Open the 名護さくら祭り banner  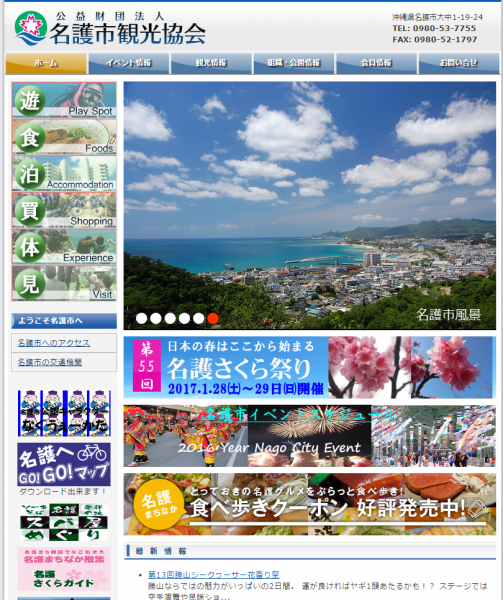(309, 367)
